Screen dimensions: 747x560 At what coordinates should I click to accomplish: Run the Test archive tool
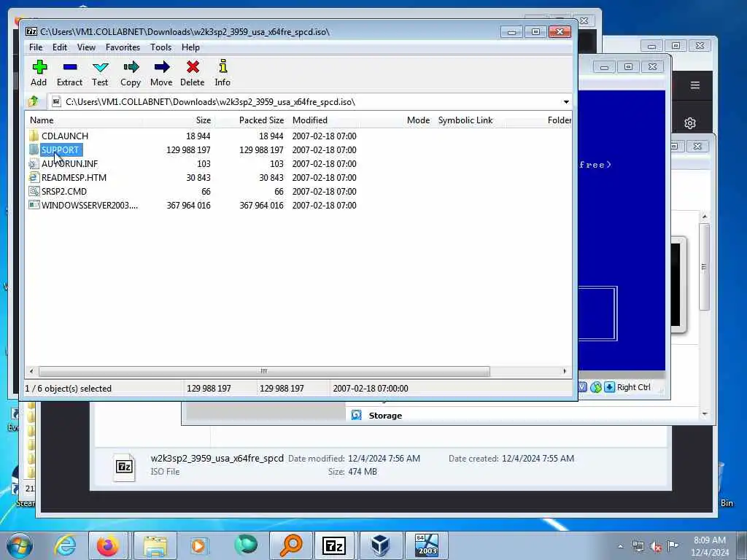click(x=100, y=73)
